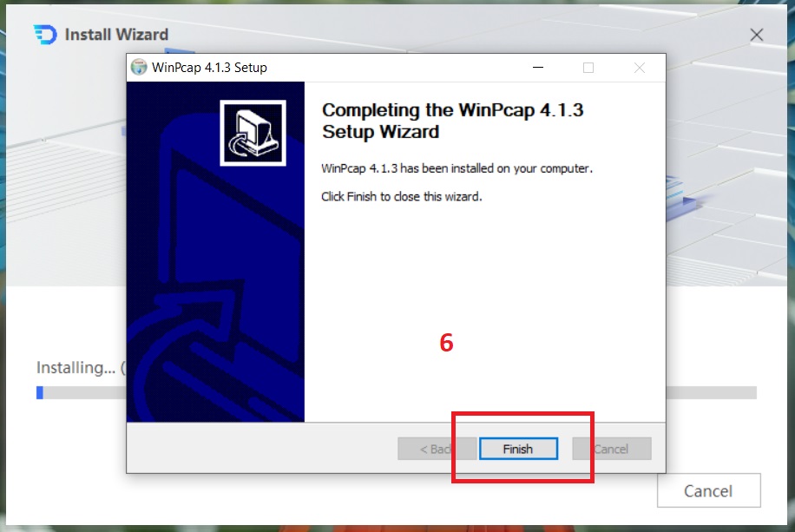This screenshot has width=795, height=532.
Task: Click the grayed close X of WinPcap Setup
Action: [x=640, y=68]
